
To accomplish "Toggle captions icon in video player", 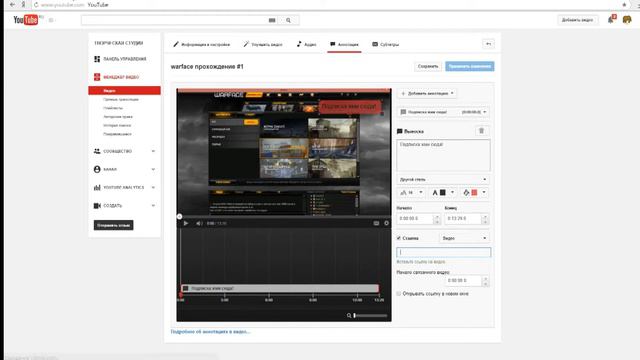I will 376,223.
